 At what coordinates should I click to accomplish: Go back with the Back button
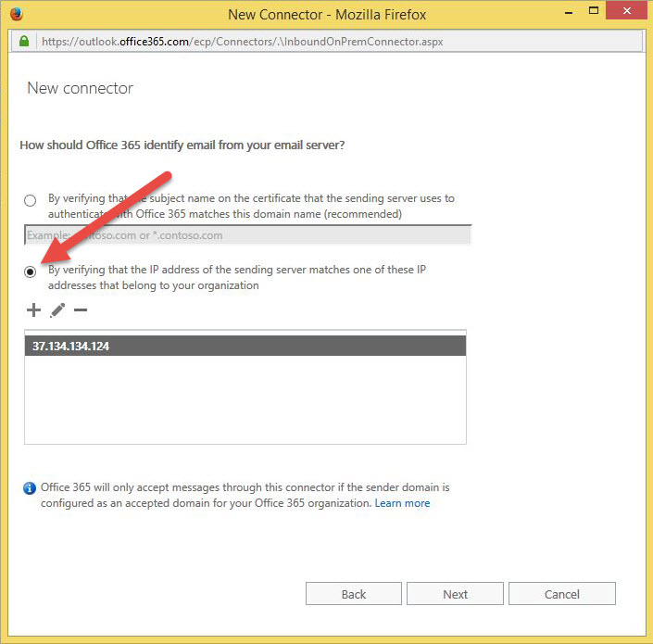[354, 594]
